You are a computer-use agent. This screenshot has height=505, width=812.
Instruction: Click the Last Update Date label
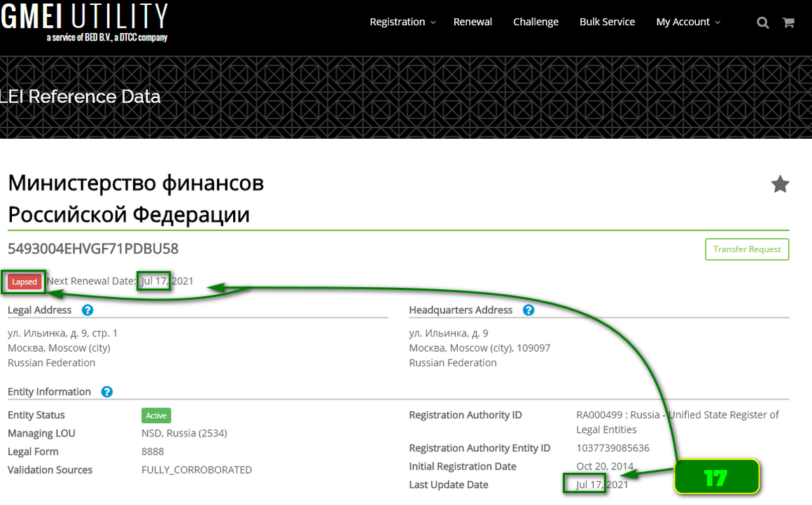(449, 485)
